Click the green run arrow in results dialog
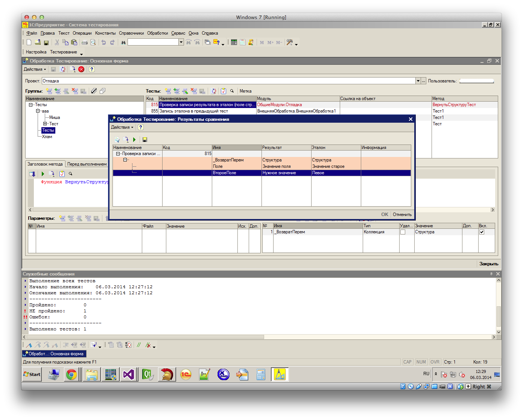 134,140
